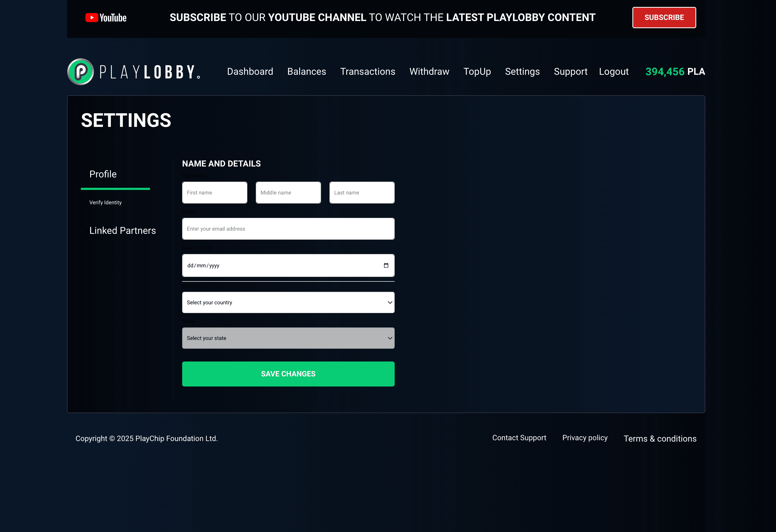
Task: Open the country selection dropdown
Action: (x=288, y=302)
